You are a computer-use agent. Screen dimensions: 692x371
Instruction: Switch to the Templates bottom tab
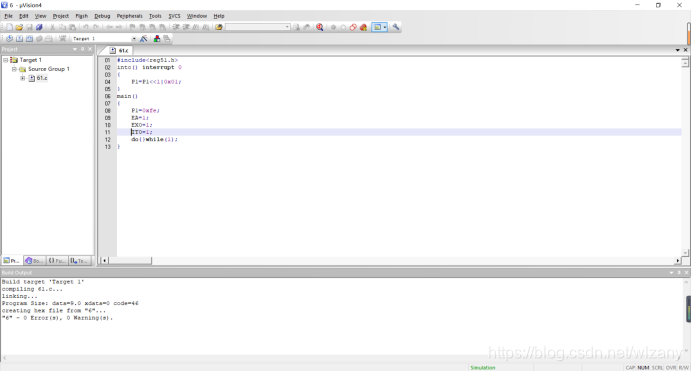tap(79, 261)
